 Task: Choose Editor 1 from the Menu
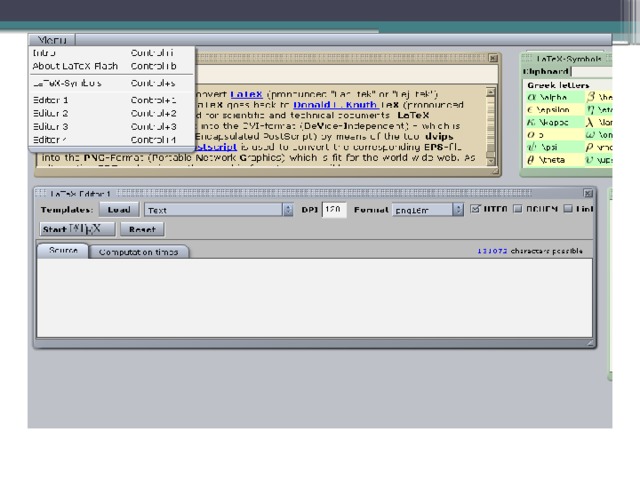pyautogui.click(x=52, y=100)
